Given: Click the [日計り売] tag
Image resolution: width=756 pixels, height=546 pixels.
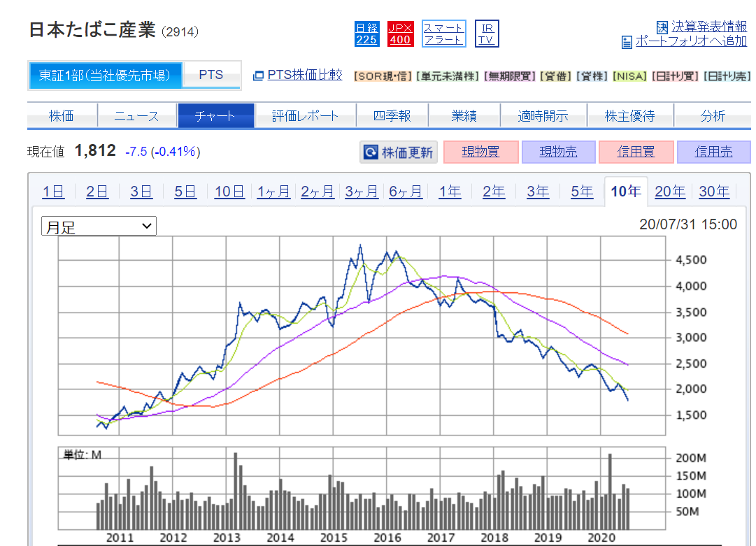Looking at the screenshot, I should 727,76.
